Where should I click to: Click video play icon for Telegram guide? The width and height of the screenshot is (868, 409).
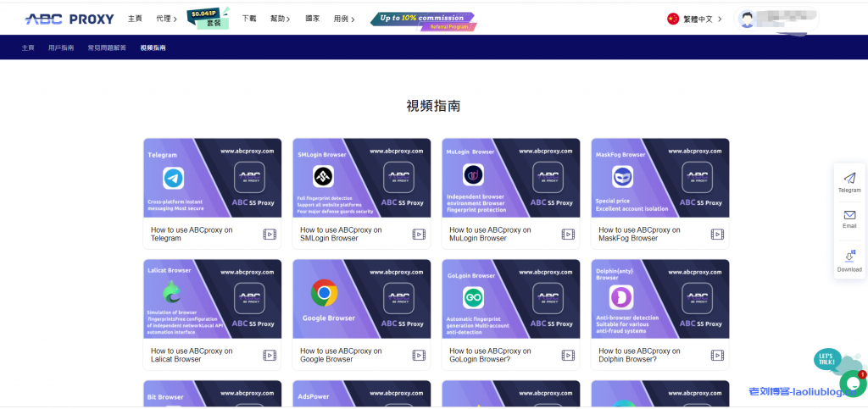point(270,235)
